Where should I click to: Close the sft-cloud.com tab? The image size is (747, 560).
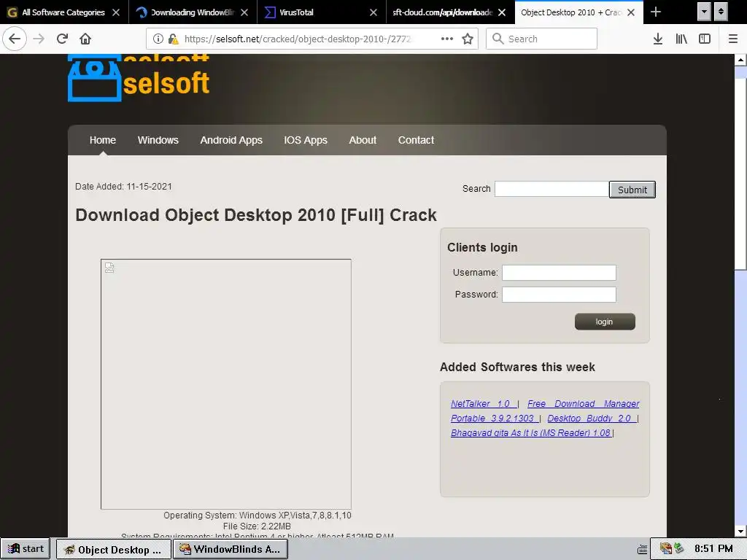click(x=502, y=12)
